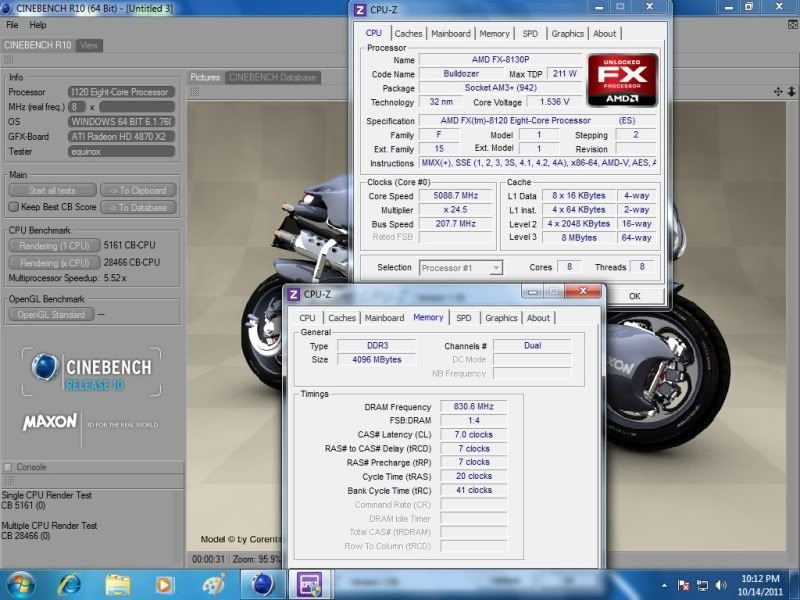The width and height of the screenshot is (800, 600).
Task: Run Rendering (x CPU) benchmark
Action: 54,263
